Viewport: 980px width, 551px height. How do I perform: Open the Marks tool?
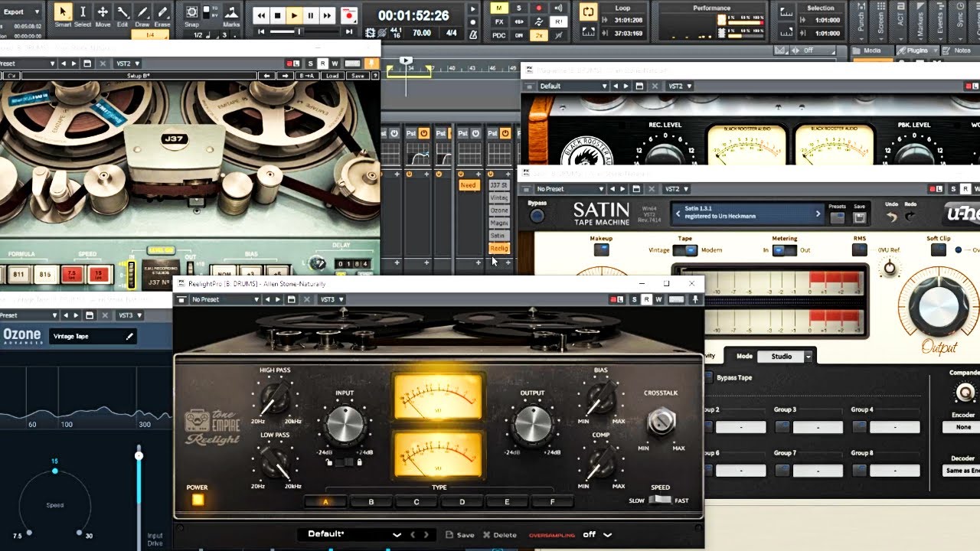coord(230,15)
